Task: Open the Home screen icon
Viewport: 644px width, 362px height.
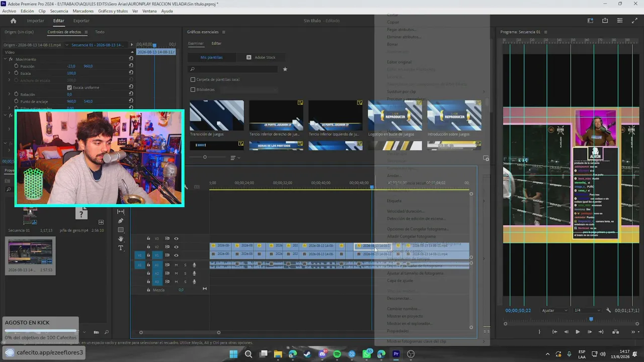Action: (x=14, y=21)
